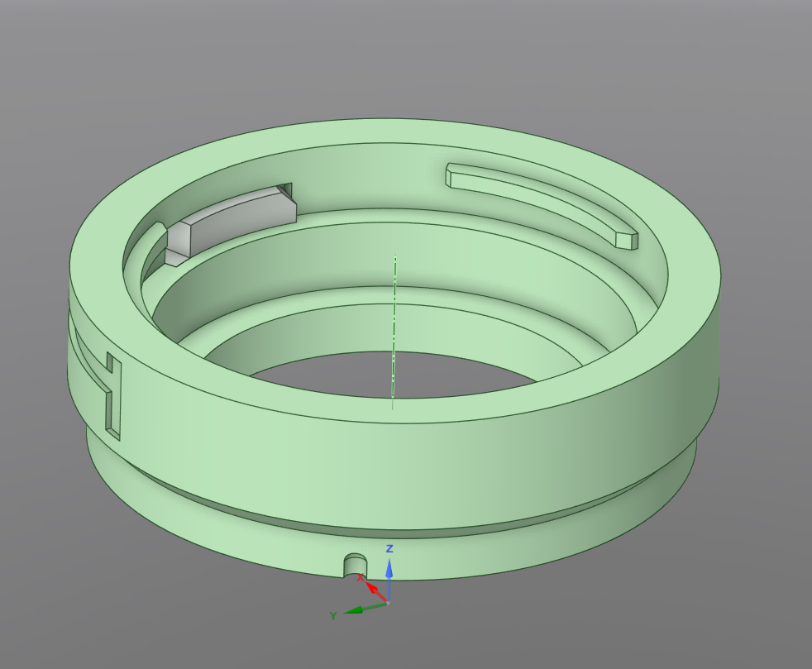Click the green Y axis arrow

click(x=364, y=608)
